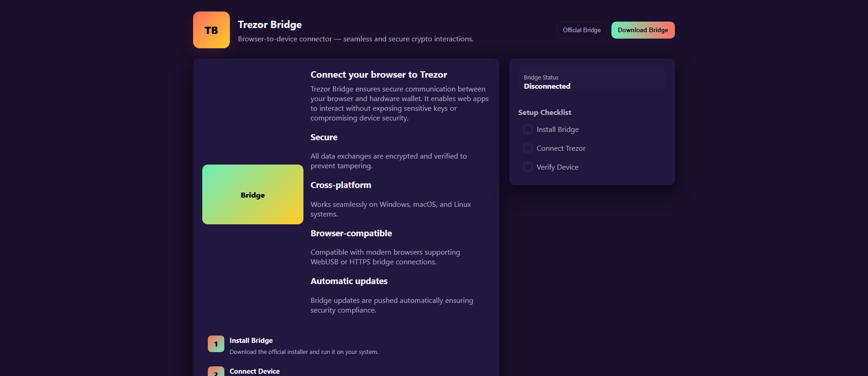Check the Install Bridge checkbox

(528, 129)
